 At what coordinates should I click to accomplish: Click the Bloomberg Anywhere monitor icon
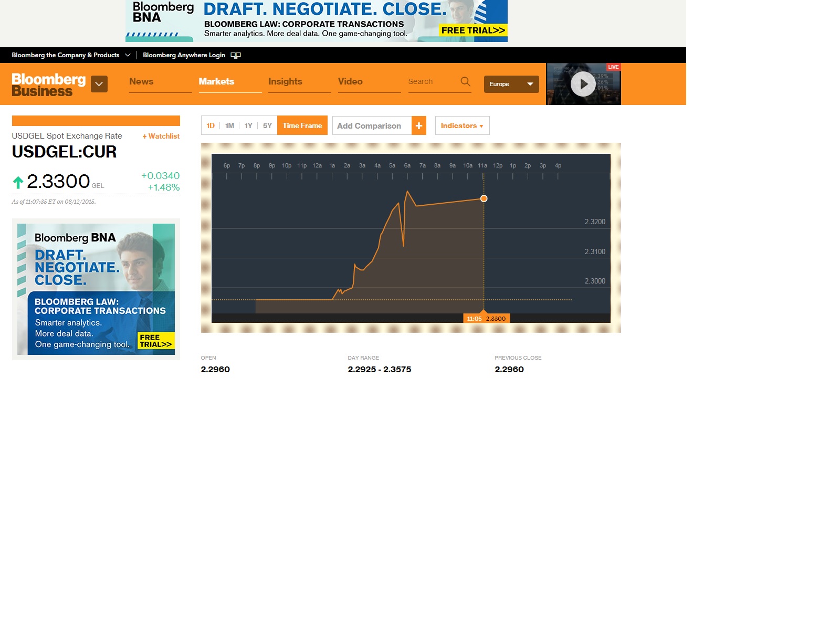pyautogui.click(x=236, y=55)
